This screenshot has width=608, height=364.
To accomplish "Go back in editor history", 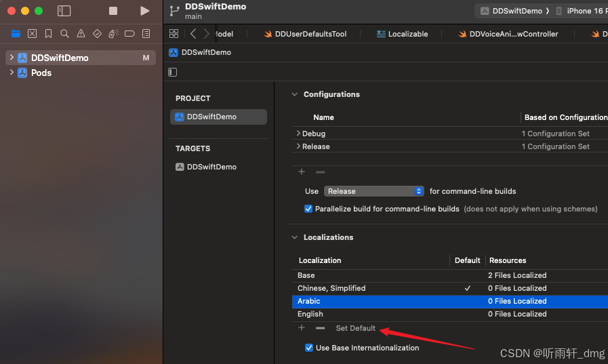I will pyautogui.click(x=193, y=34).
